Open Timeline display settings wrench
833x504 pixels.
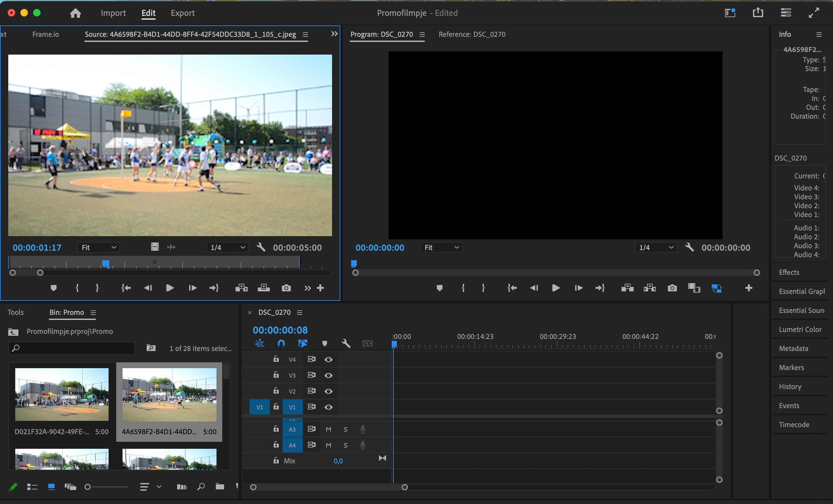pos(346,344)
